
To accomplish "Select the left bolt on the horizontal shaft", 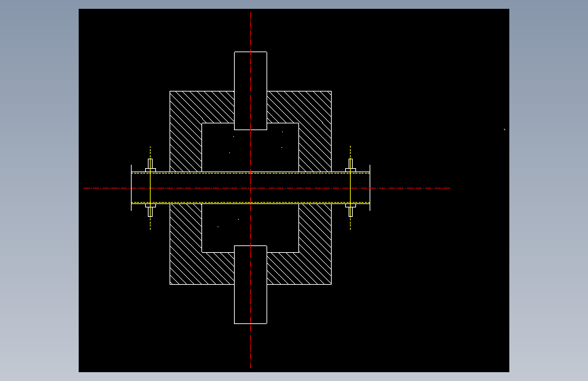I will click(x=151, y=188).
